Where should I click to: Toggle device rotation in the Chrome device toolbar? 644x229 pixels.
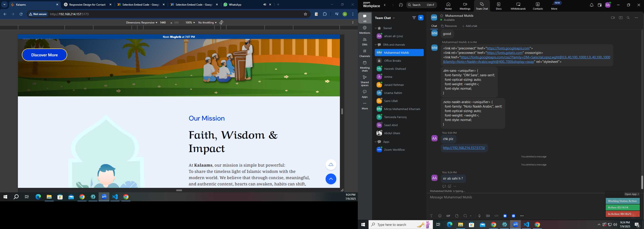(221, 23)
